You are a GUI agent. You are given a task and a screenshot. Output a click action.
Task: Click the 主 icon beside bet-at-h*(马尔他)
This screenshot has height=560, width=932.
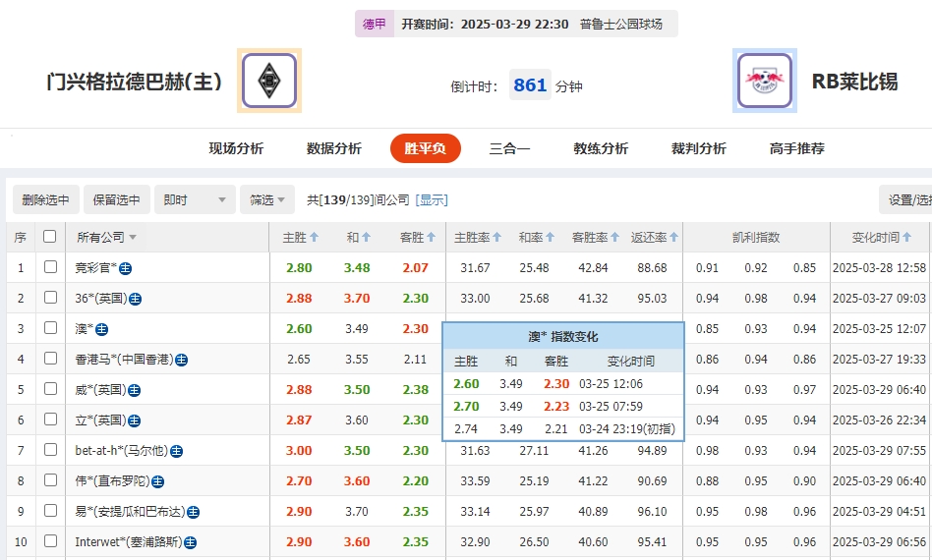pos(176,451)
